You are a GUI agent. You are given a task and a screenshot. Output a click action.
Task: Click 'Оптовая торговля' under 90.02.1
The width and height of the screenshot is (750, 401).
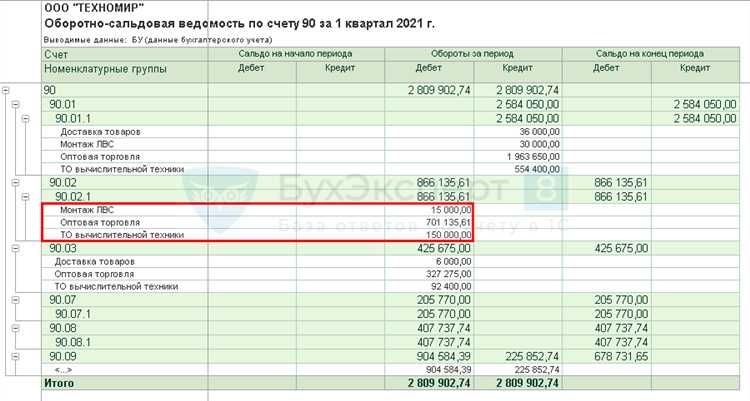(100, 223)
